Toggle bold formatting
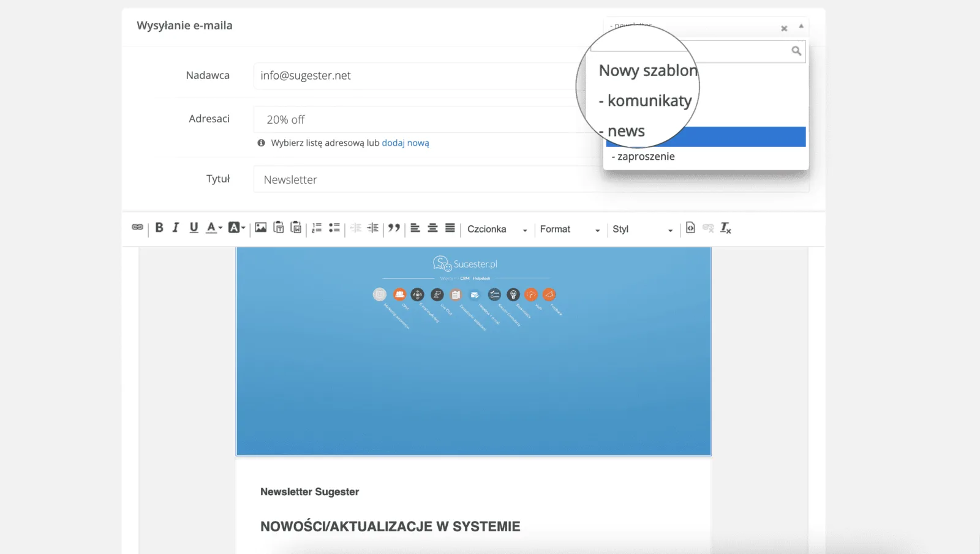The image size is (980, 554). coord(159,228)
